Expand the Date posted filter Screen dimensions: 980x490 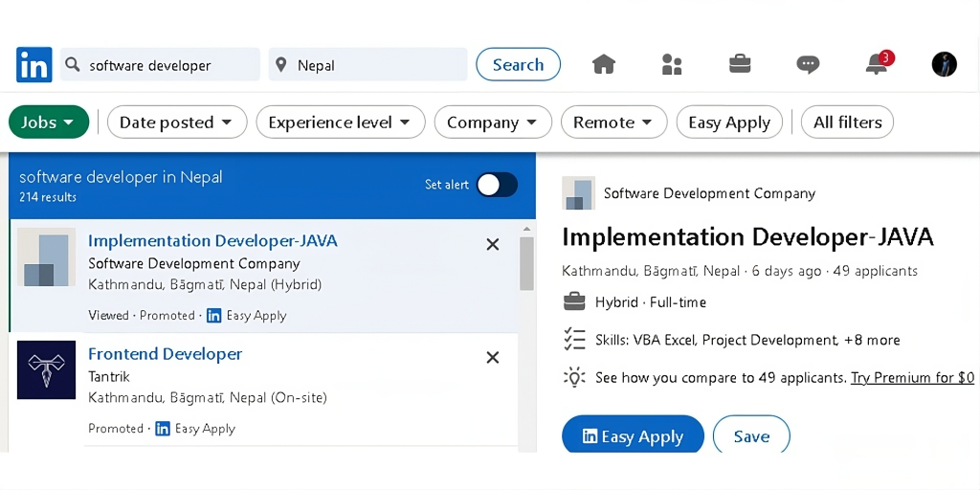177,122
